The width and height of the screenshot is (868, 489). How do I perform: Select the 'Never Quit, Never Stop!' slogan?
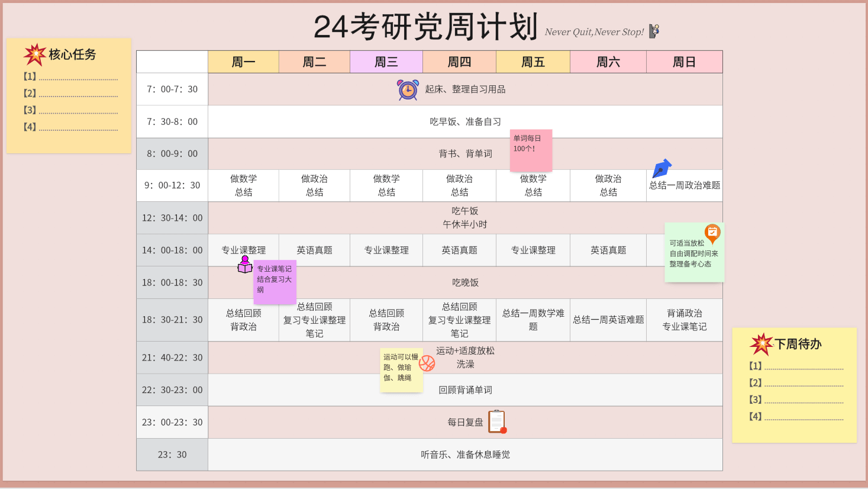594,32
